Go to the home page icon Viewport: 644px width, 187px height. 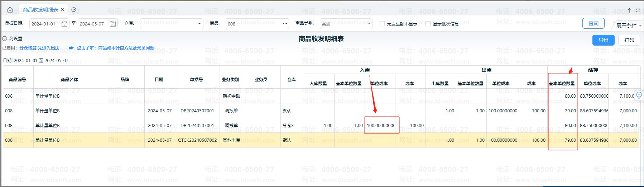click(x=10, y=10)
